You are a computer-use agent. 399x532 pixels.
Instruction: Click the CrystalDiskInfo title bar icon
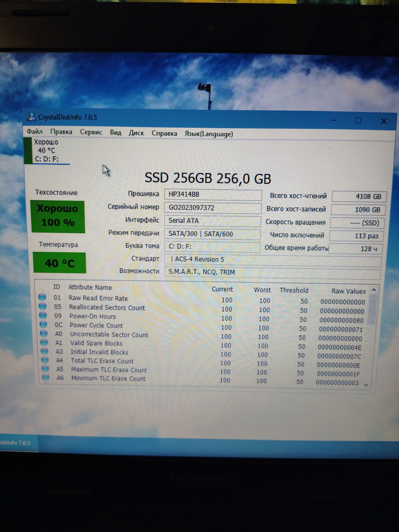coord(31,117)
